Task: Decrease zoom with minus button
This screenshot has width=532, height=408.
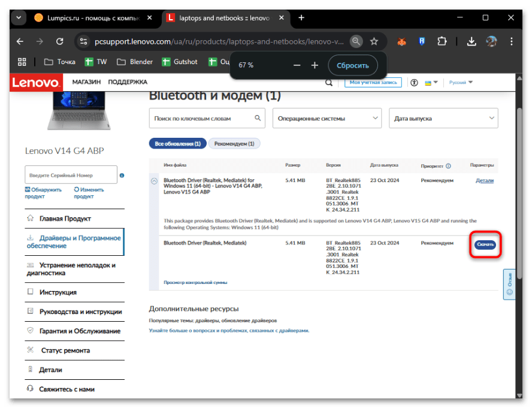Action: coord(297,65)
